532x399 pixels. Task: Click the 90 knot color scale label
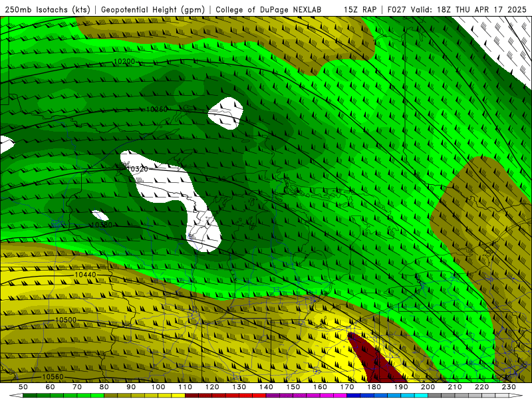(x=131, y=387)
